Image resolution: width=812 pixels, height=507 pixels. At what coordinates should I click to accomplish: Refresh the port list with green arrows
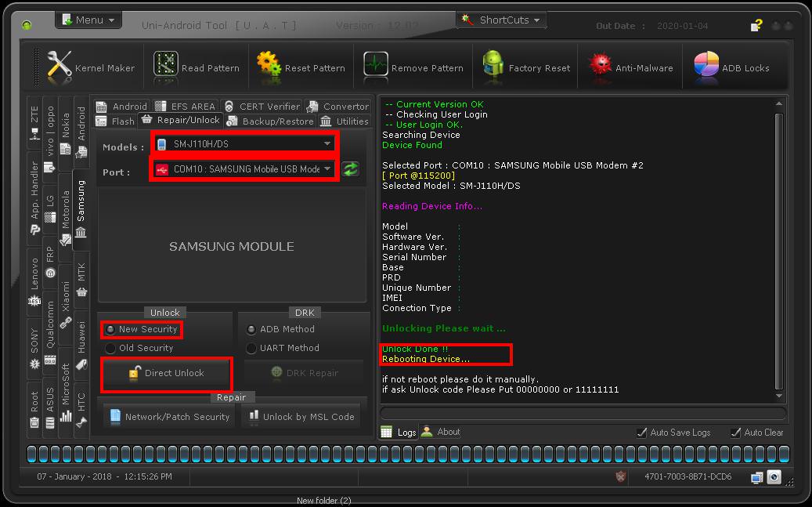351,169
